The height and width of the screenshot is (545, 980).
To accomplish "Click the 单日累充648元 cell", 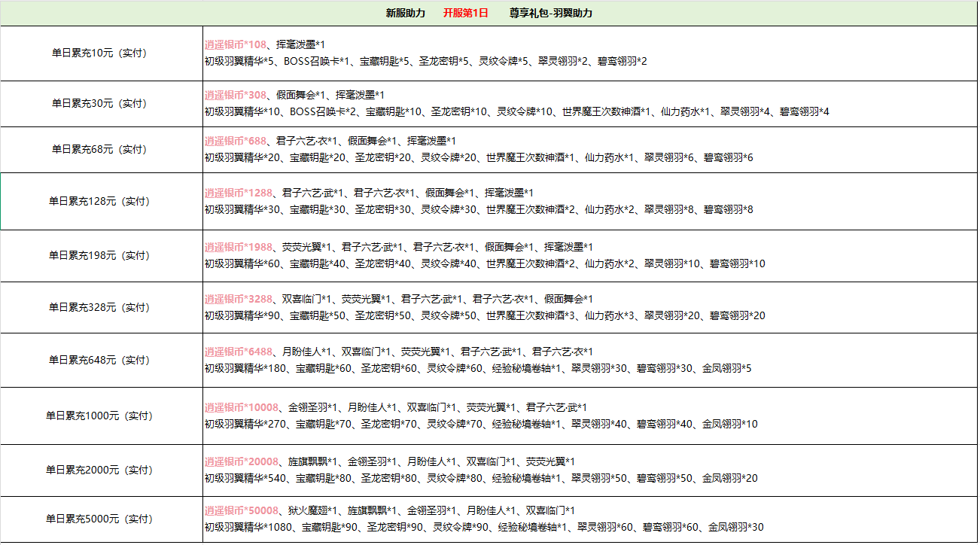I will click(99, 361).
